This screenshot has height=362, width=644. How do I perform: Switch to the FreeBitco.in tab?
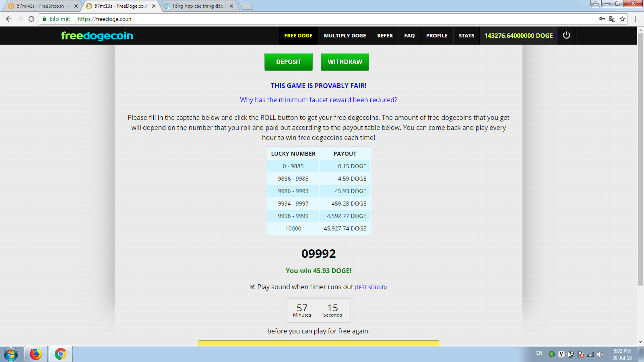pos(43,6)
